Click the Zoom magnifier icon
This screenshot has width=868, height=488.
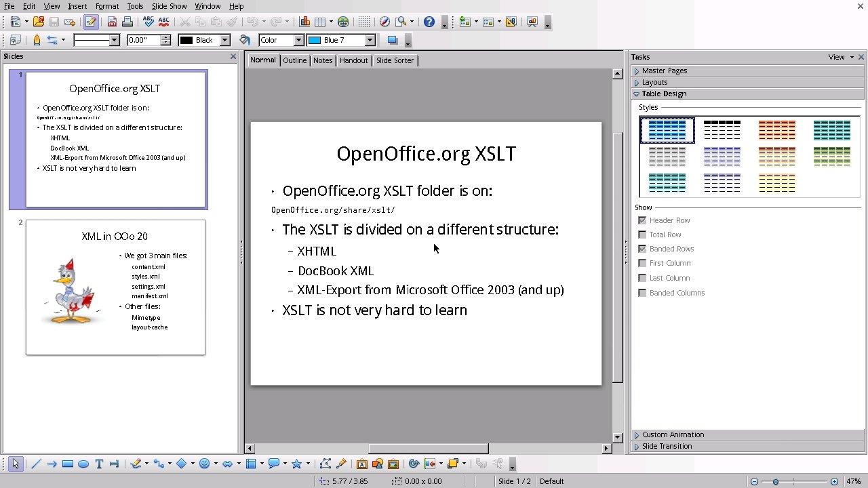(x=401, y=22)
